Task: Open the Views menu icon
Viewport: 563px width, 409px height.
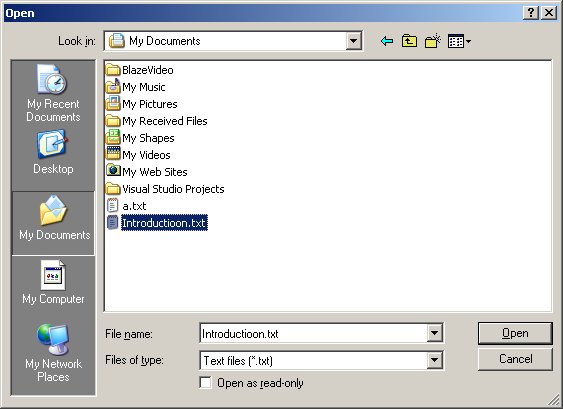Action: click(x=459, y=41)
